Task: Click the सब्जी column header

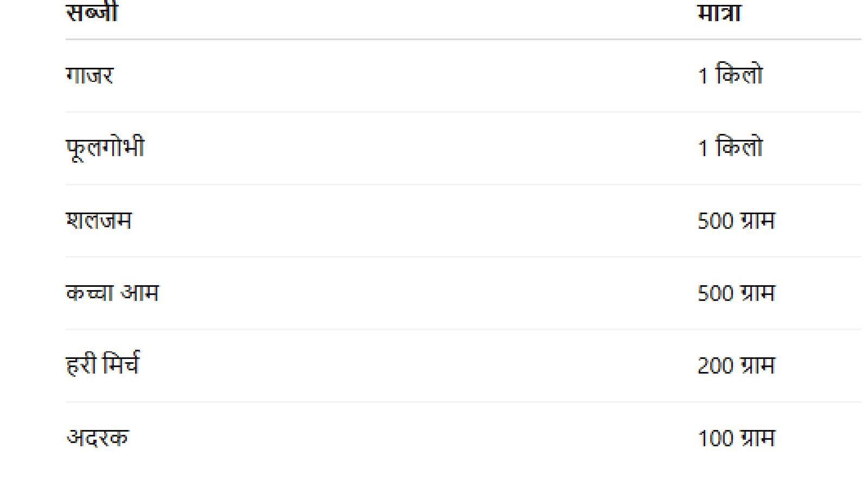Action: pos(92,13)
